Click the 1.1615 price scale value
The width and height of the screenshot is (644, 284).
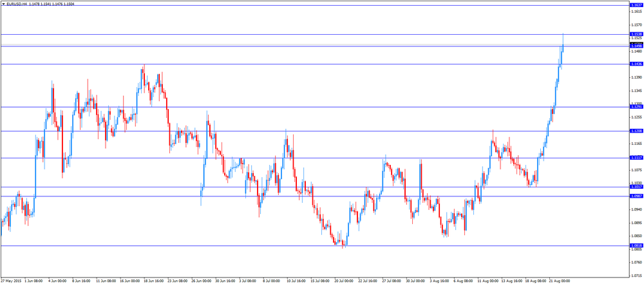(637, 12)
